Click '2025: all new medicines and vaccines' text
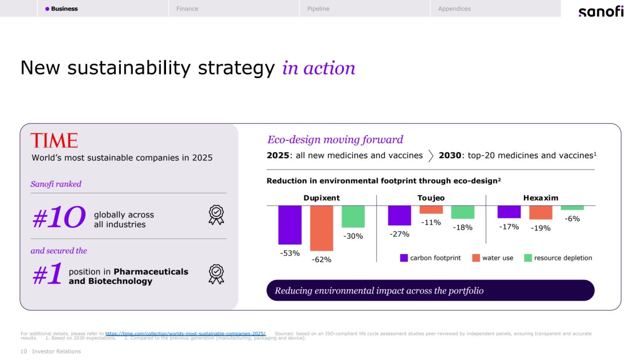 coord(345,155)
